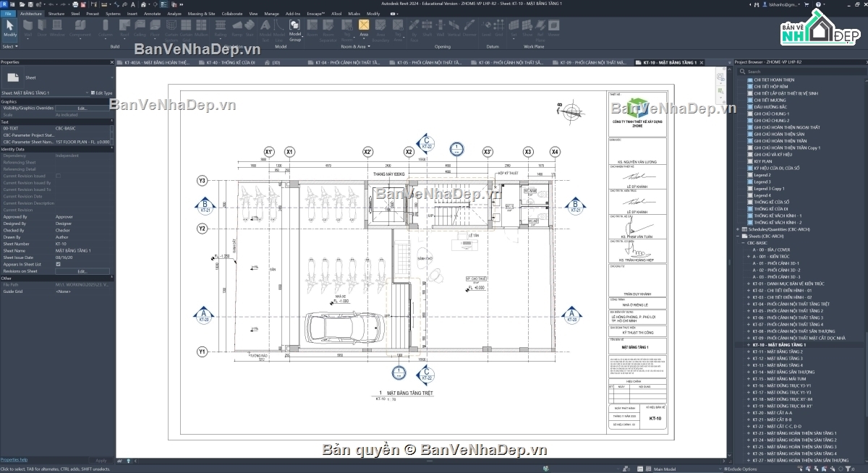Toggle the Current Revision Issued checkbox
This screenshot has height=473, width=868.
(x=58, y=176)
